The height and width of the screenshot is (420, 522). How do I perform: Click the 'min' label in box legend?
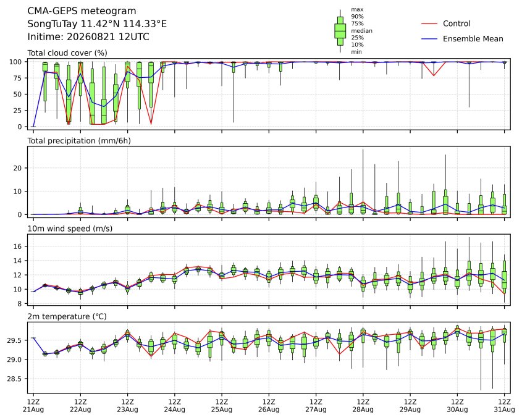point(356,52)
